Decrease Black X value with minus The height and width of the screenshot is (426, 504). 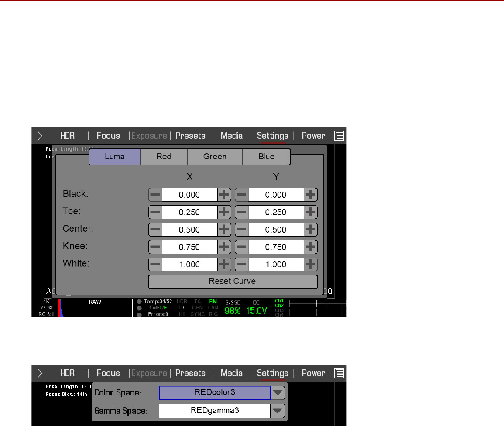pyautogui.click(x=155, y=195)
